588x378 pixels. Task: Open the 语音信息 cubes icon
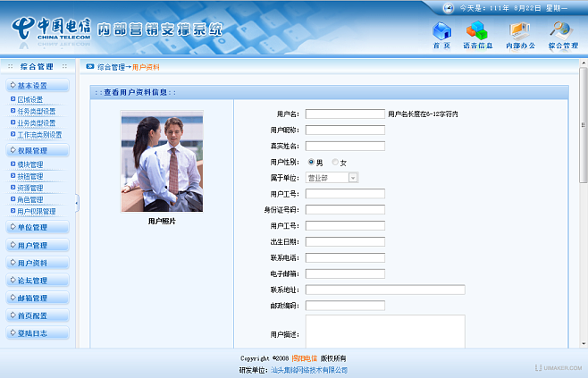pyautogui.click(x=476, y=30)
